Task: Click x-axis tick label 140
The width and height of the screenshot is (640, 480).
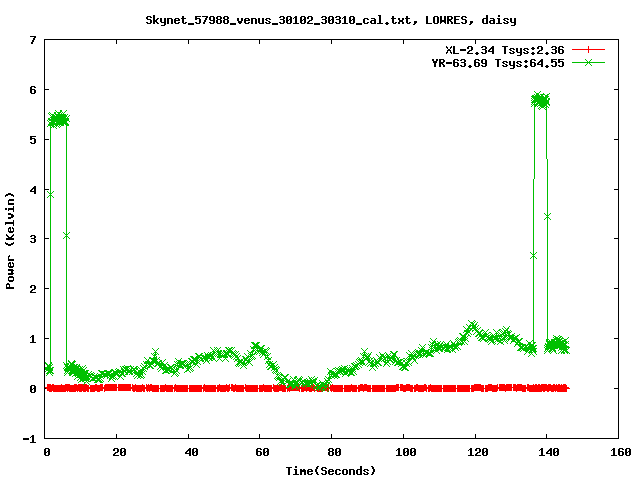Action: pyautogui.click(x=549, y=452)
